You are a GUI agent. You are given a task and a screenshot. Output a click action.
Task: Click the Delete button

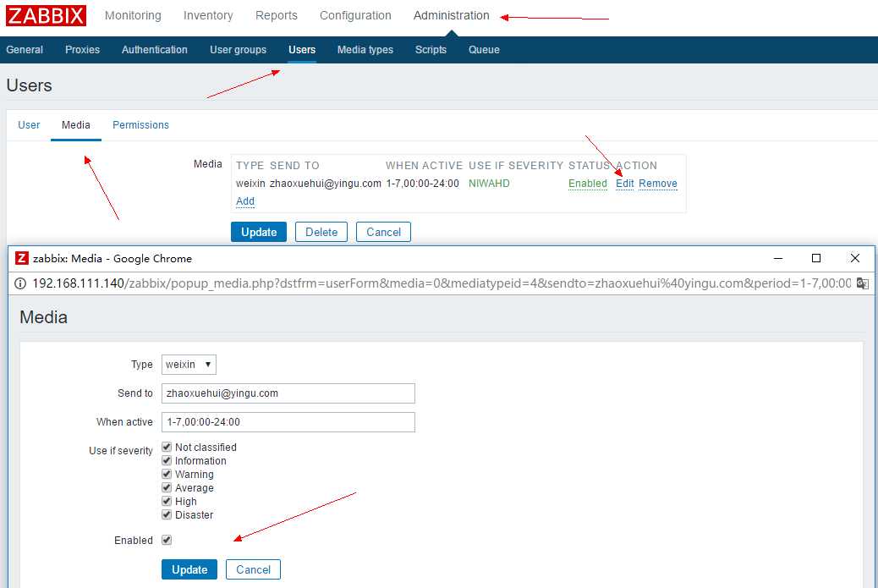tap(321, 232)
